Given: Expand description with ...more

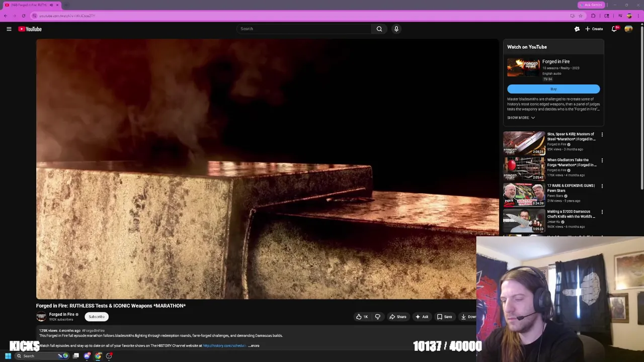Looking at the screenshot, I should pyautogui.click(x=254, y=345).
